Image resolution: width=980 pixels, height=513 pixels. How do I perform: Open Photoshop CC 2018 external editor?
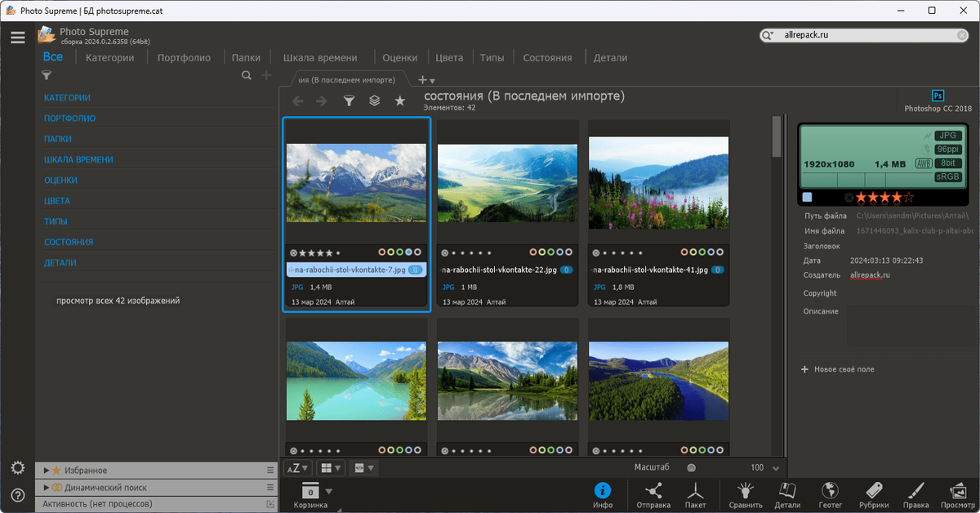938,101
